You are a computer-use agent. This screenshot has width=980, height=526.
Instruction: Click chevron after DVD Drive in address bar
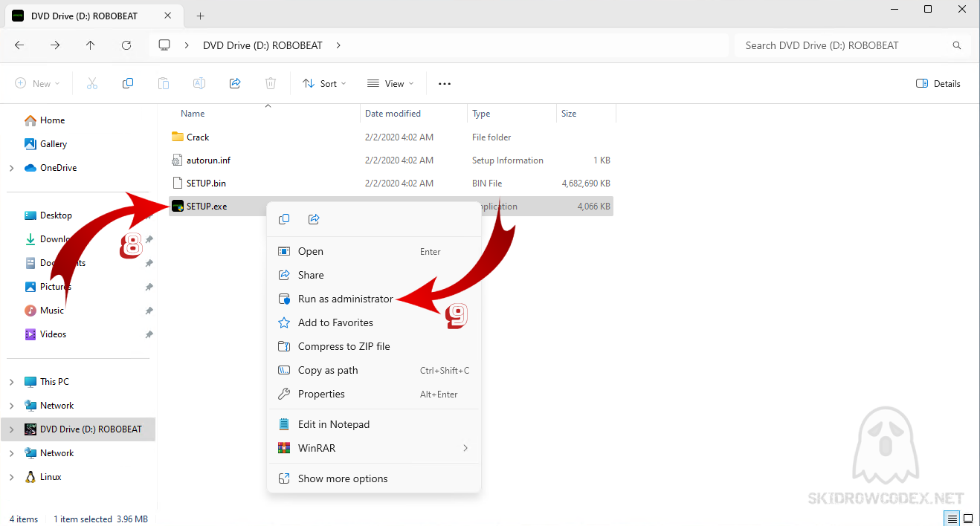(338, 45)
